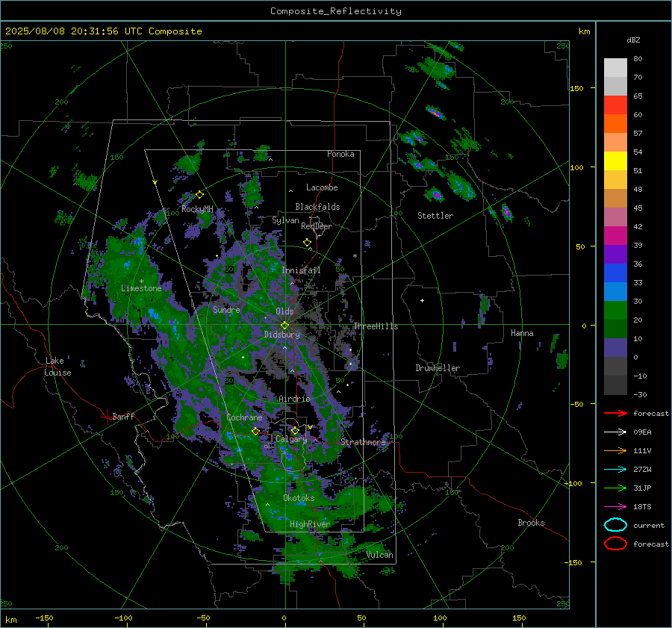This screenshot has width=672, height=628.
Task: Click the ThreeHills label
Action: click(376, 326)
